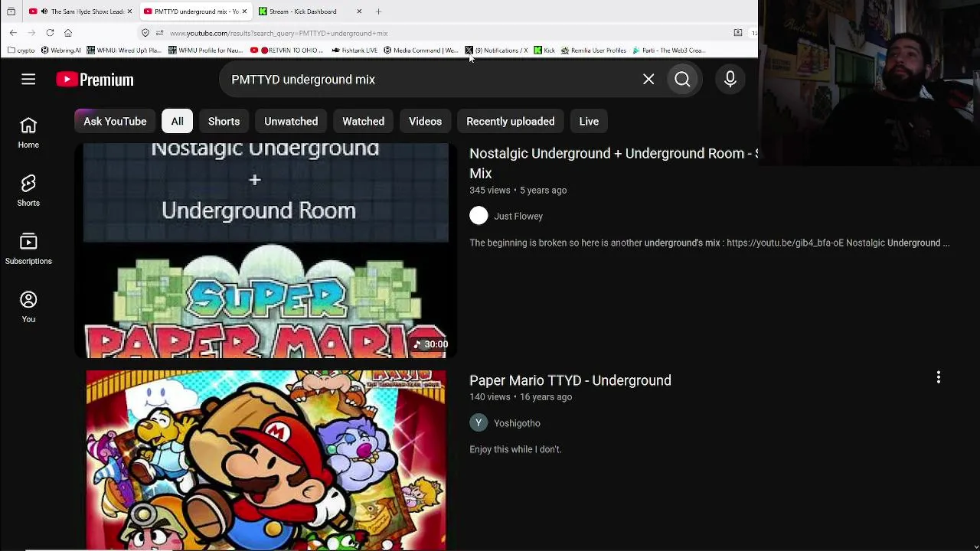Open Fishtank LIVE bookmark
This screenshot has width=980, height=551.
coord(354,51)
